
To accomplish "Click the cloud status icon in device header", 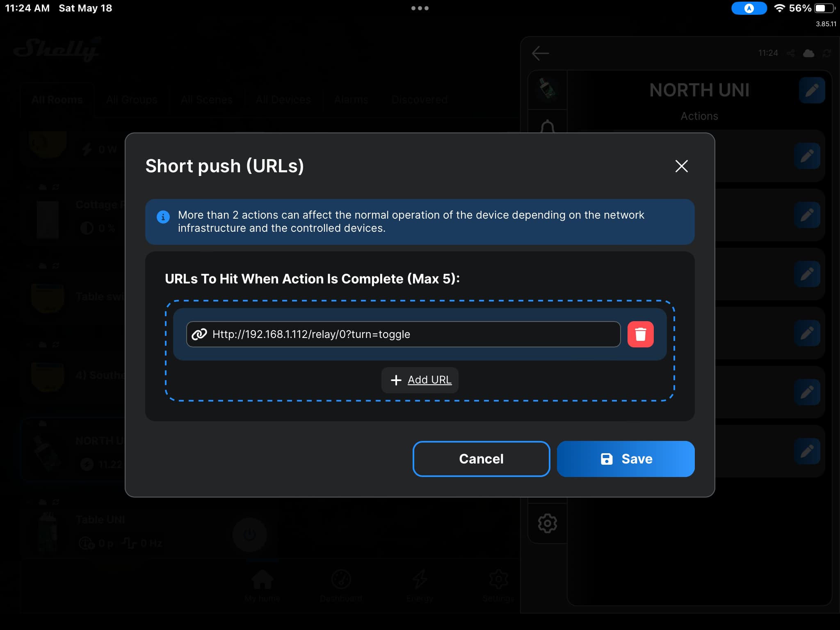I will pos(808,53).
